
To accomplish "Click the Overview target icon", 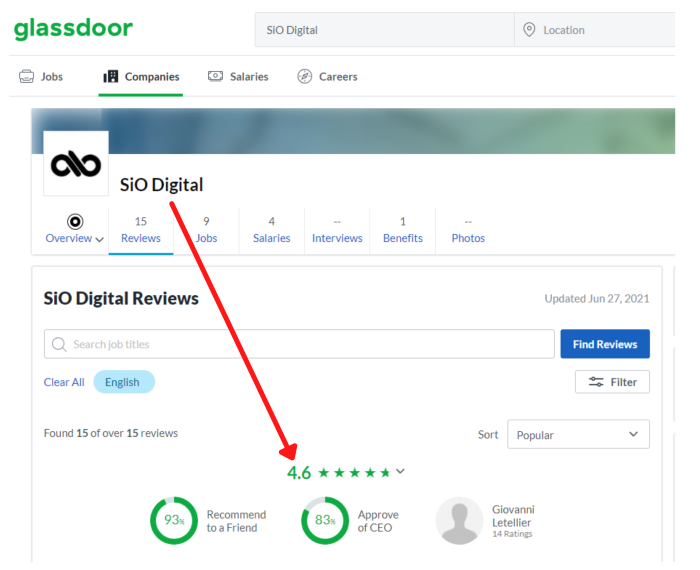I will (75, 221).
